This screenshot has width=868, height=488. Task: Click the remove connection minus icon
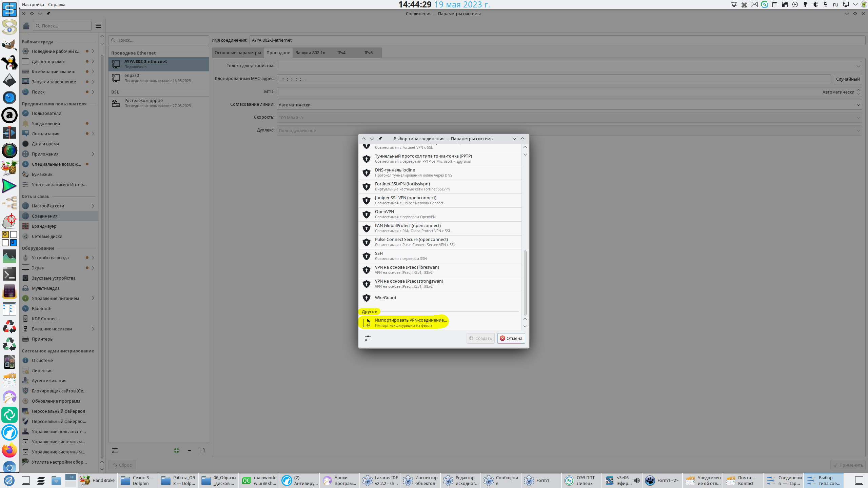point(190,450)
